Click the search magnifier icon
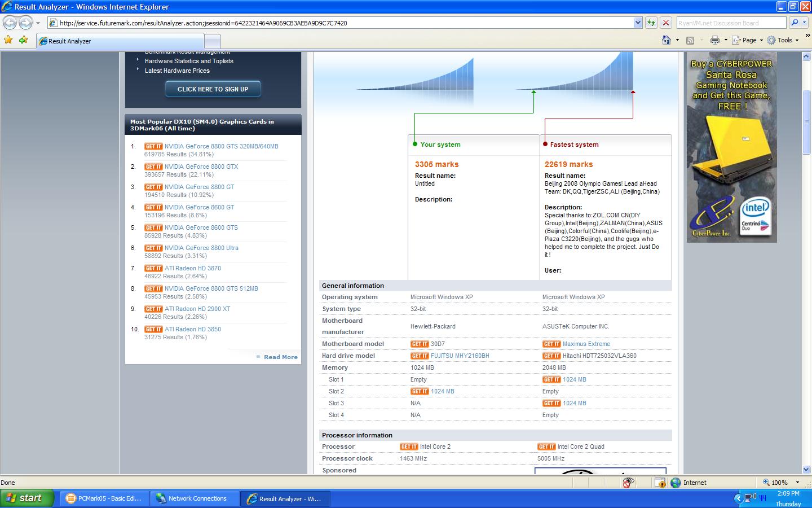 795,23
